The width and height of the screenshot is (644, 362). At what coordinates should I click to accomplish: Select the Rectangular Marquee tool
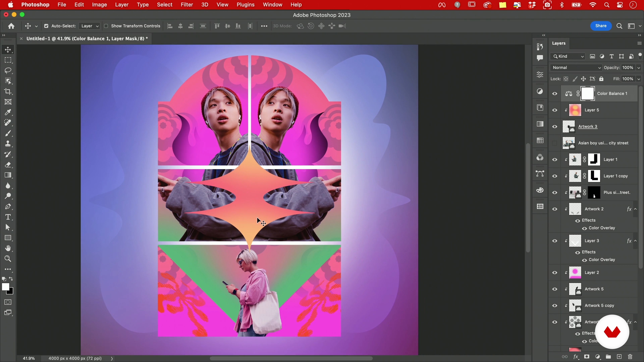(8, 60)
